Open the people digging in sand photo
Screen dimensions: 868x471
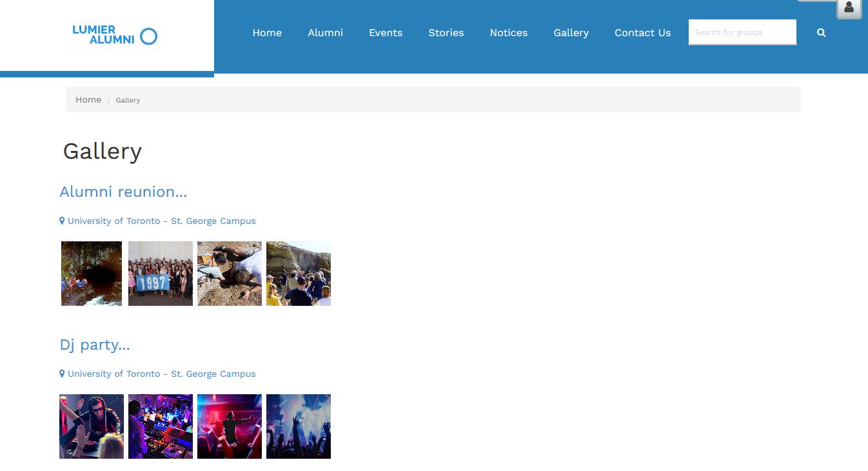[230, 274]
